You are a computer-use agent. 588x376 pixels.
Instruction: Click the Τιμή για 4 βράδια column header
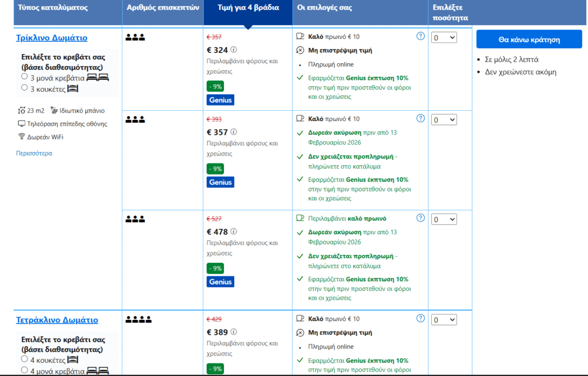coord(248,8)
